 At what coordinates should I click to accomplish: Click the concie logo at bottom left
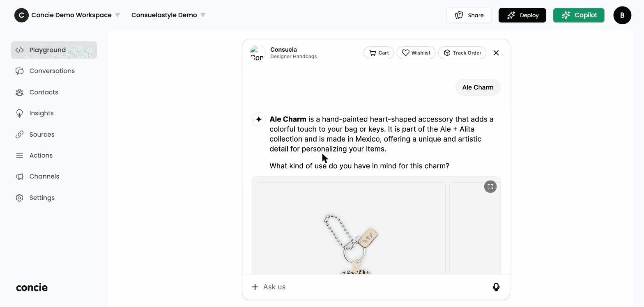(x=32, y=287)
